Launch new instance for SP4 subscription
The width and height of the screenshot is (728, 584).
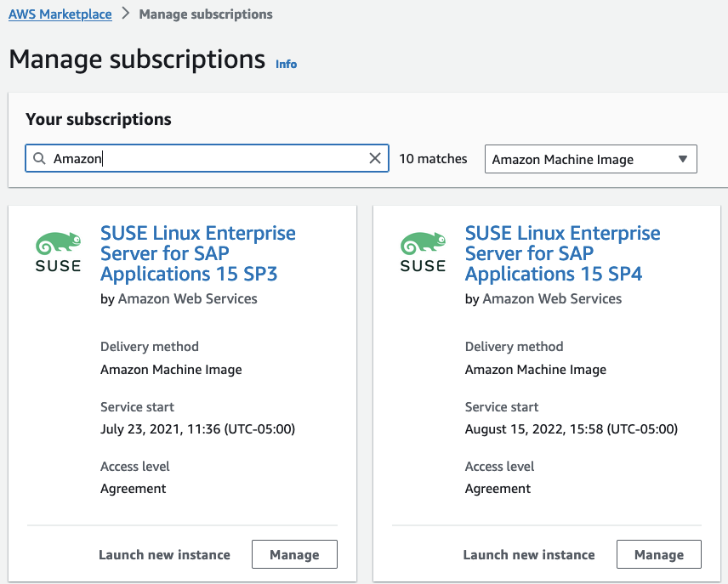click(x=529, y=555)
